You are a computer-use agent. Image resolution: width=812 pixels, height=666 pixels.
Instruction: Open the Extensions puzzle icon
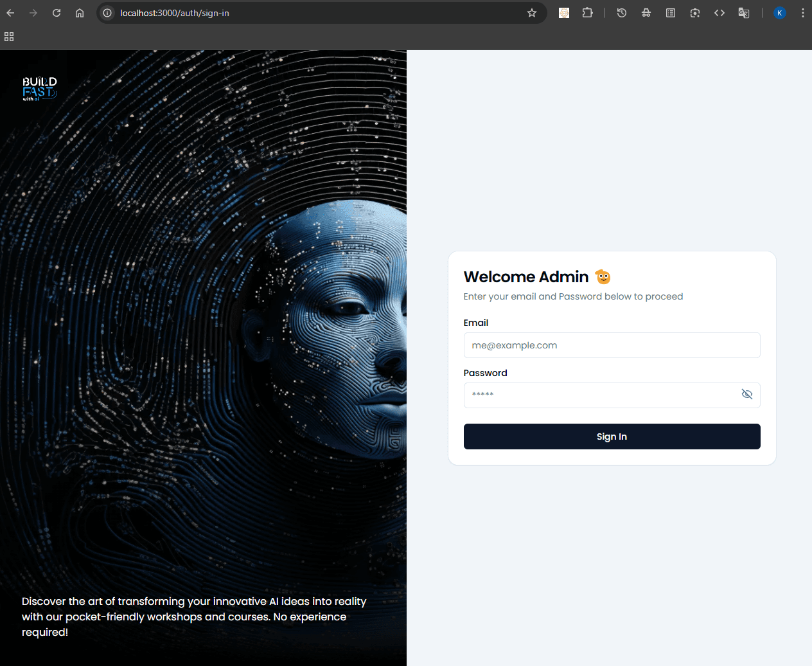click(x=587, y=13)
